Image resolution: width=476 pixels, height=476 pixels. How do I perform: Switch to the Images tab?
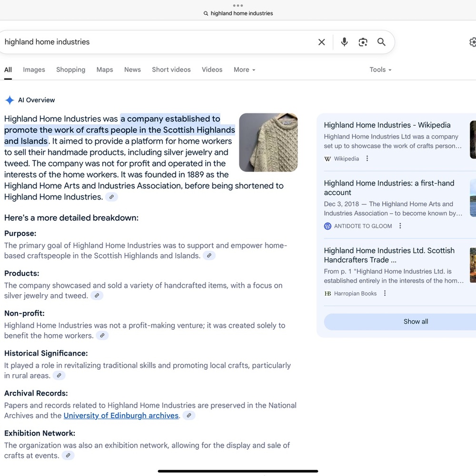(34, 70)
